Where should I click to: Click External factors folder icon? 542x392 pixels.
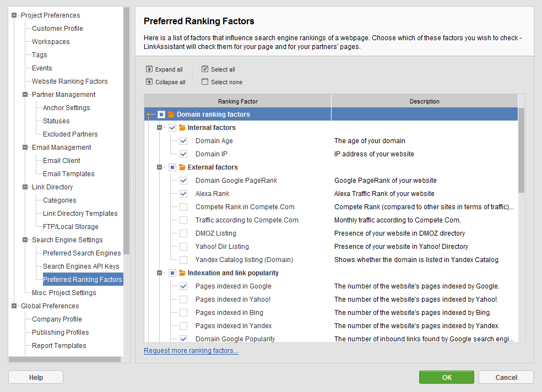click(182, 167)
